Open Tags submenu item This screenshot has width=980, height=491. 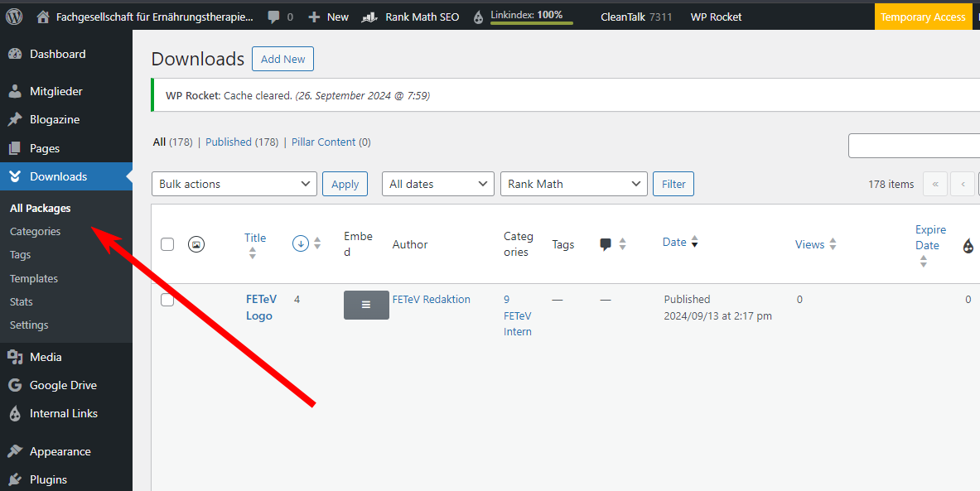(x=20, y=255)
